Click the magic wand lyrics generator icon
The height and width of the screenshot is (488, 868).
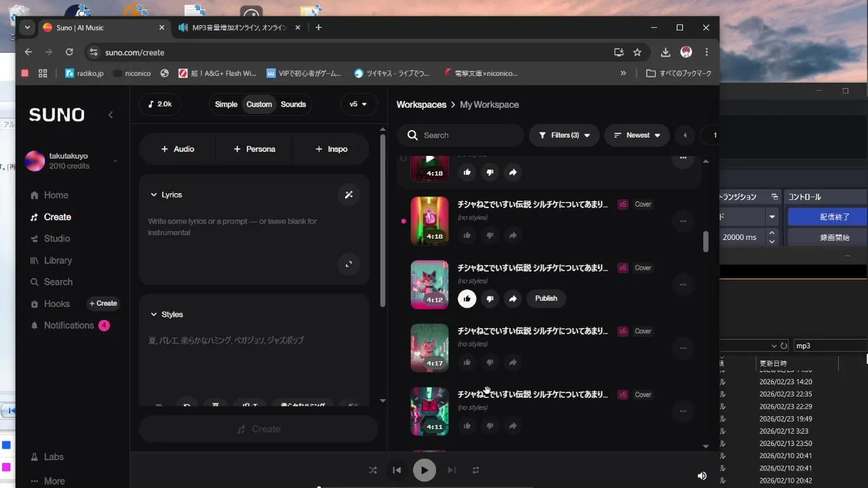tap(349, 195)
